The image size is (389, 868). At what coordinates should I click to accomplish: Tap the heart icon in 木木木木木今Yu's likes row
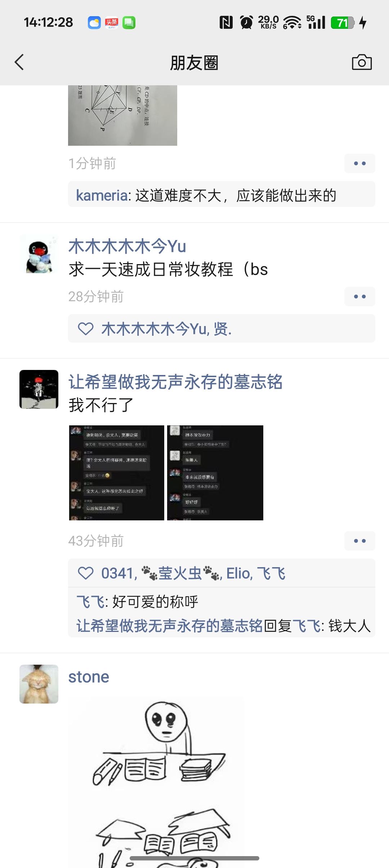click(86, 329)
